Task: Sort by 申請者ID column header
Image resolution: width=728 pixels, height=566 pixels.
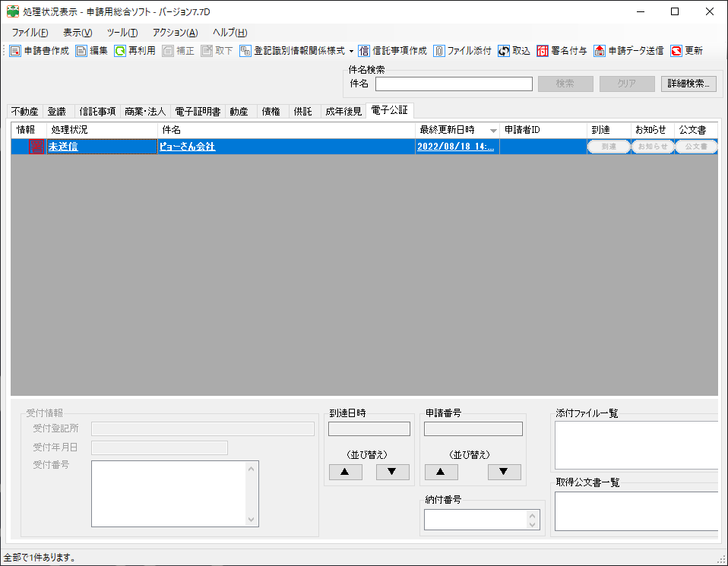Action: click(543, 130)
